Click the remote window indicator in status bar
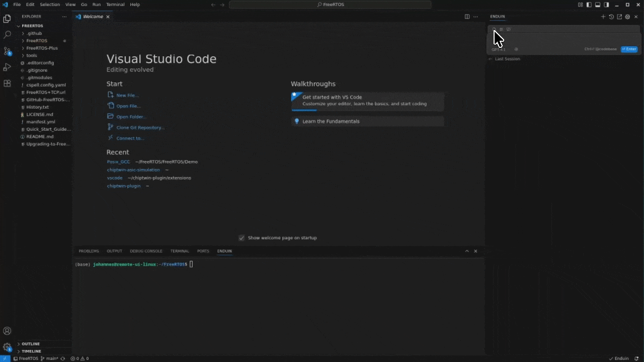This screenshot has height=362, width=644. click(5, 358)
